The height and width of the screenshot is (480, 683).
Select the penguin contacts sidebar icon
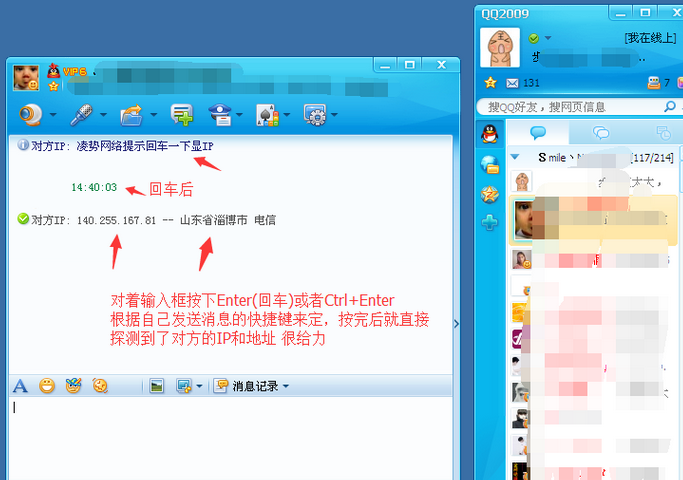tap(490, 134)
